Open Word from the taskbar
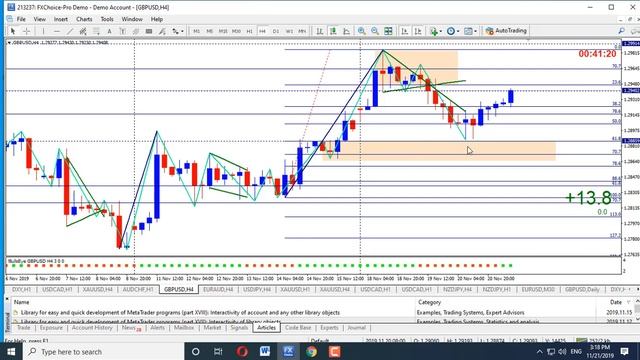 click(264, 351)
